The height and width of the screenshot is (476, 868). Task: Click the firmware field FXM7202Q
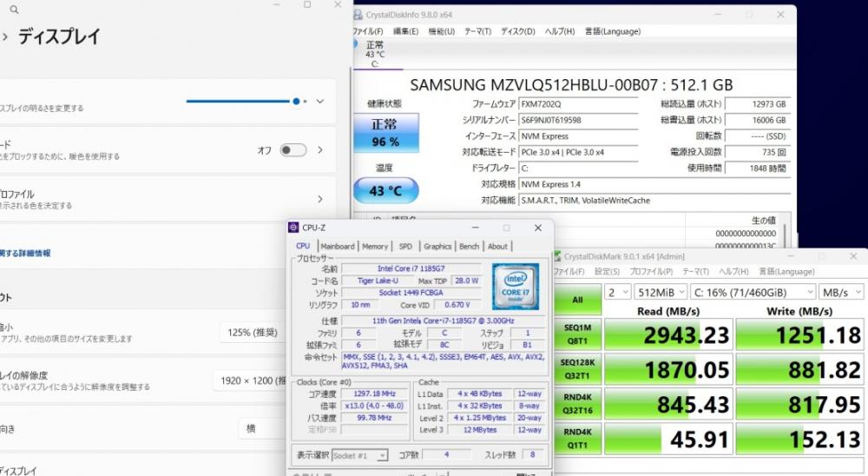[x=578, y=104]
